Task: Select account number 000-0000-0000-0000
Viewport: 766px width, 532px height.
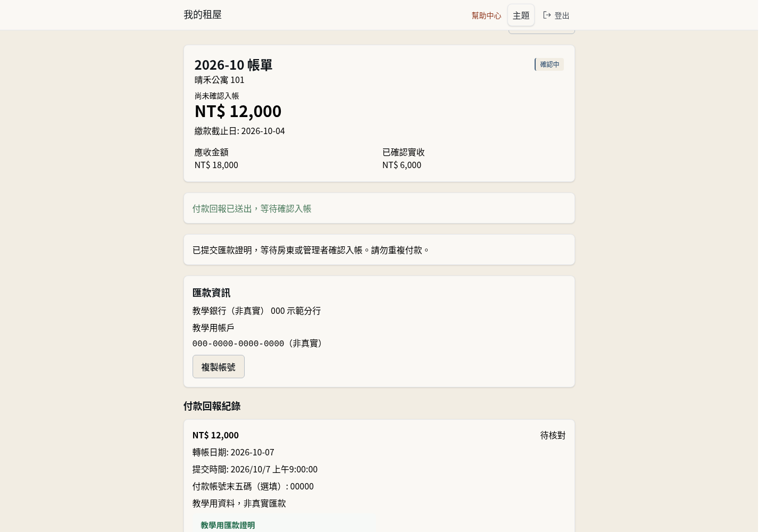Action: coord(238,344)
